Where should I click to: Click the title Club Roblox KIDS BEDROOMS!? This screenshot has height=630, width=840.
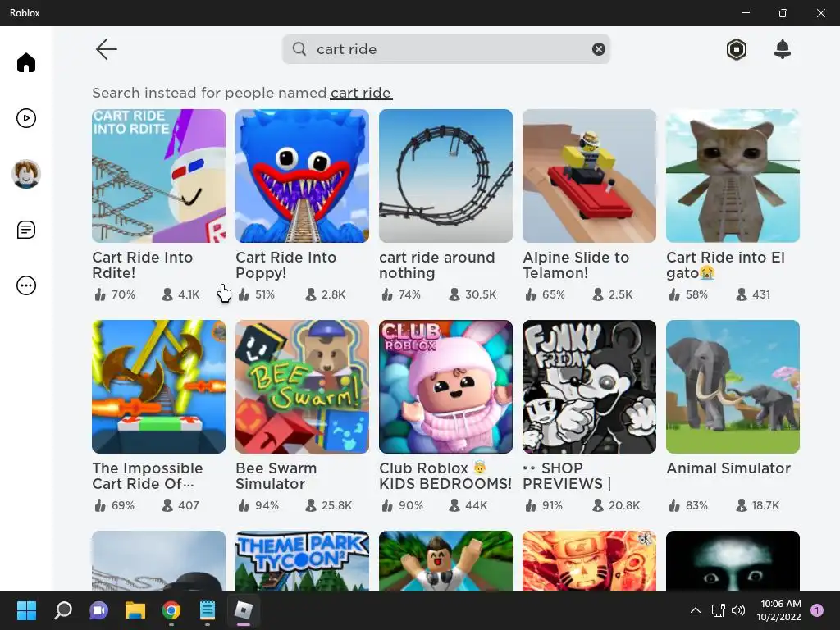tap(445, 476)
